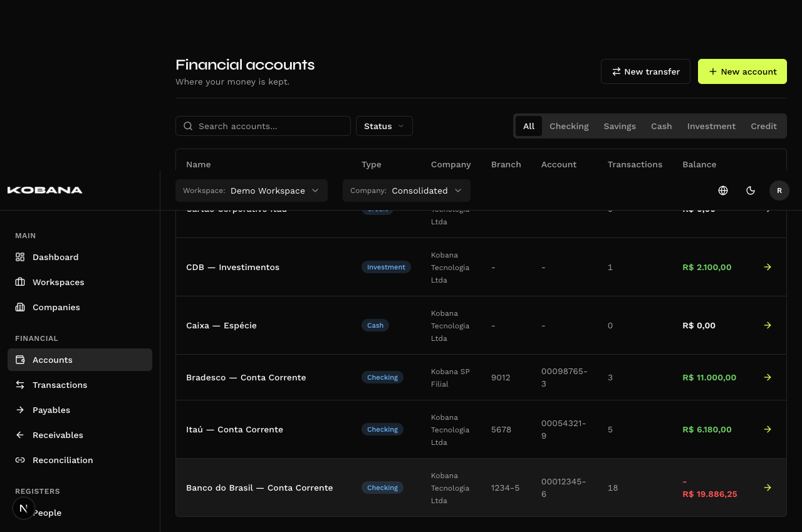Screen dimensions: 802x532
Task: Open the user avatar R menu
Action: pos(779,190)
